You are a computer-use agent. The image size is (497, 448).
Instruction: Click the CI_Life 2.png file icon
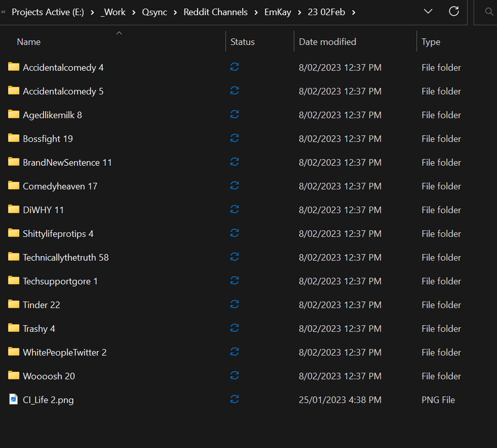click(x=13, y=399)
